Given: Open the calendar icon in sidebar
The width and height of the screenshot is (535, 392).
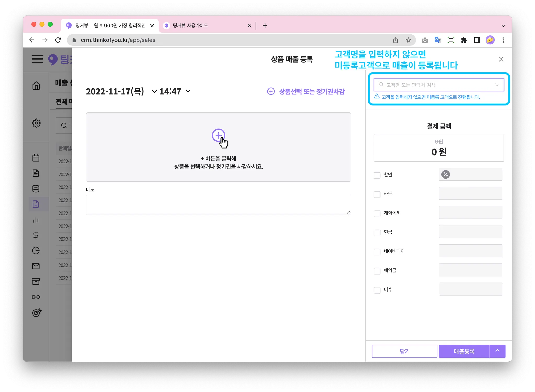Looking at the screenshot, I should pyautogui.click(x=36, y=158).
